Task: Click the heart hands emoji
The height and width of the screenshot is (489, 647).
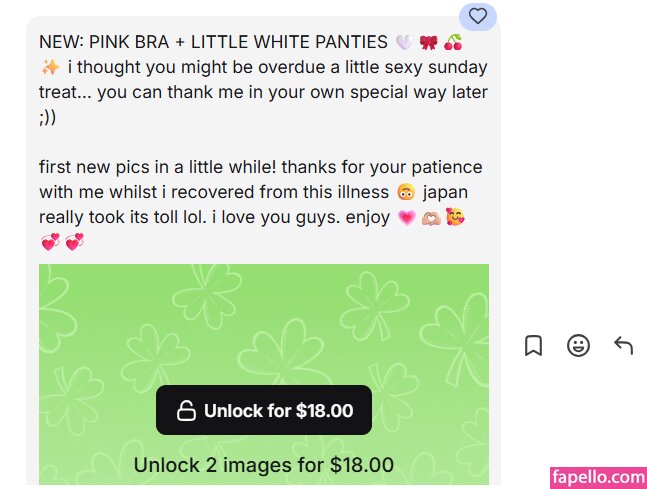Action: point(432,216)
